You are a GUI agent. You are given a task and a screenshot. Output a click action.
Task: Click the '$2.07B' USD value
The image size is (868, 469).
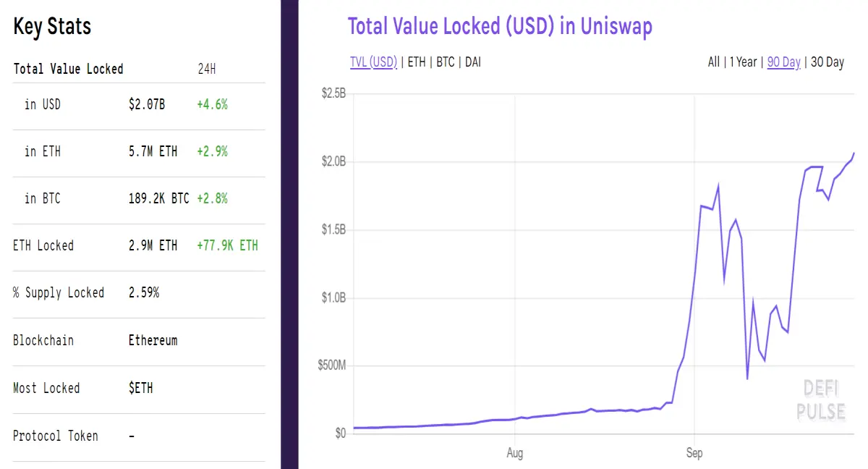click(147, 104)
